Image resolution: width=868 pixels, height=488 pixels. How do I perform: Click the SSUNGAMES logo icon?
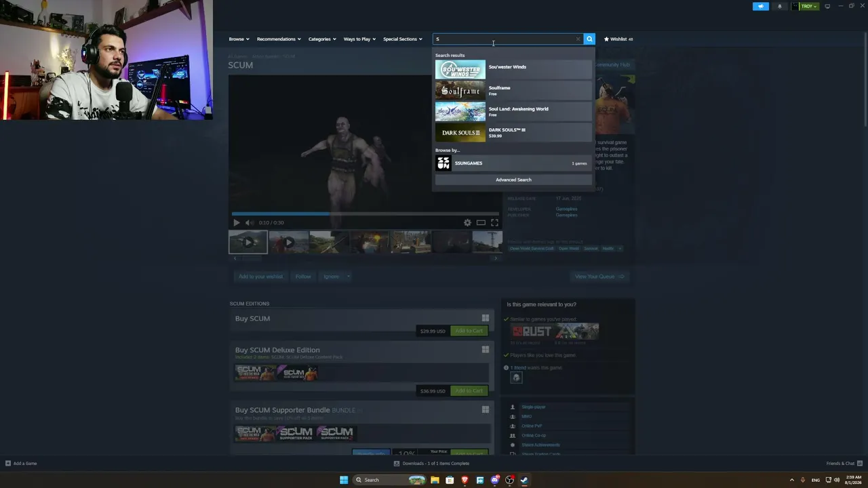coord(443,163)
